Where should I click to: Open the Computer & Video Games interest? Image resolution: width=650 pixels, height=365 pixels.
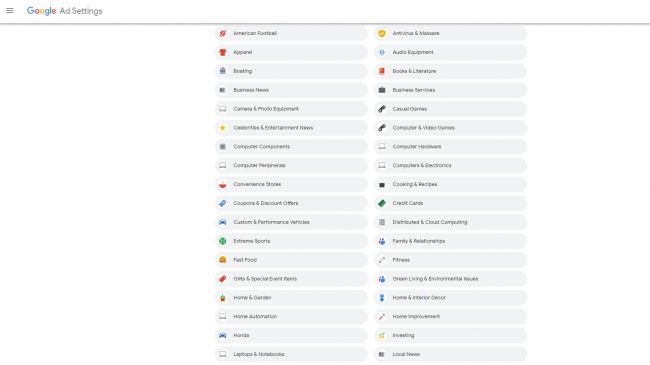click(450, 128)
